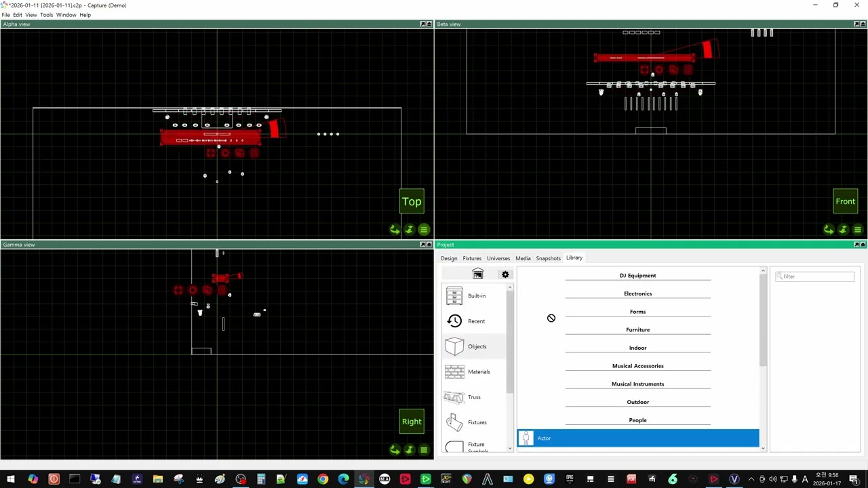The image size is (868, 488).
Task: Maximize the Beta view panel
Action: 863,24
